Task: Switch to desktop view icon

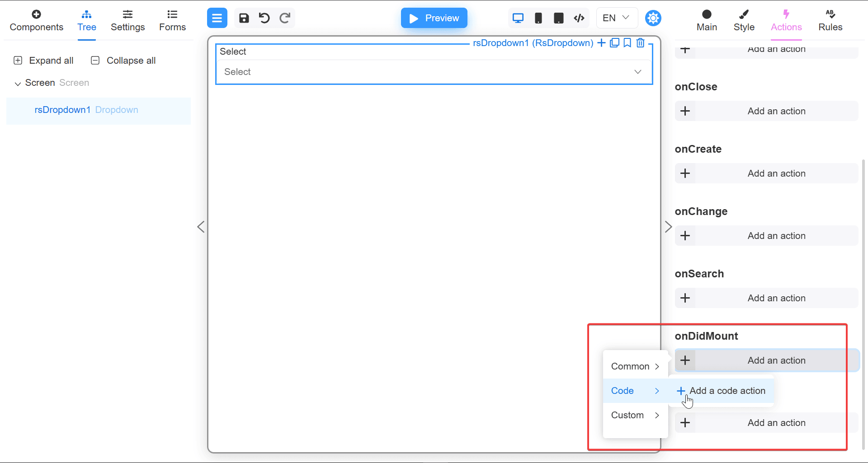Action: pyautogui.click(x=518, y=18)
